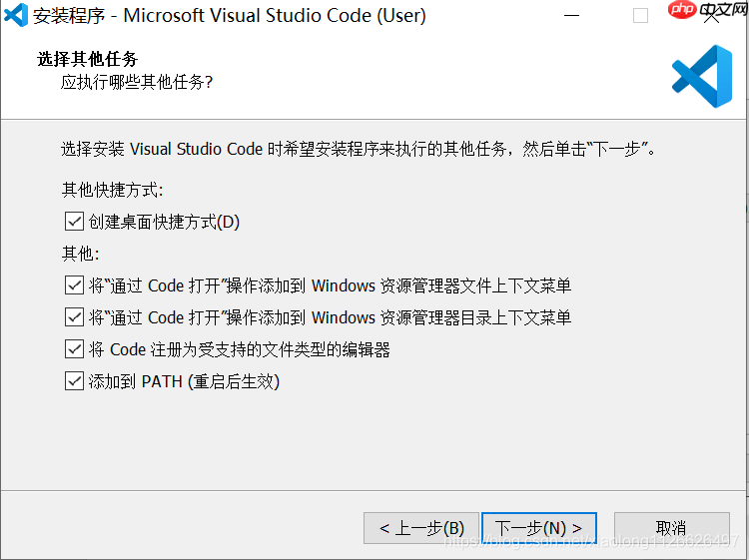Viewport: 749px width, 560px height.
Task: Click the 应执行哪些其他任务? subtitle text
Action: coord(136,82)
